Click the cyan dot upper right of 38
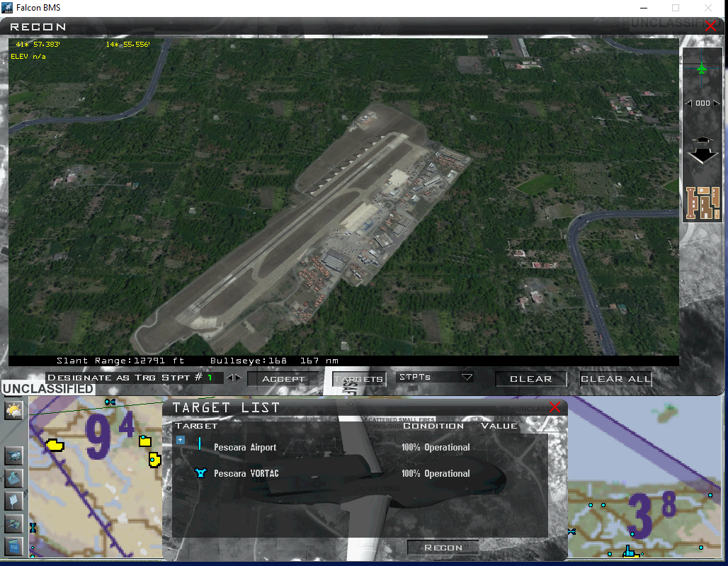The width and height of the screenshot is (728, 566). point(710,495)
